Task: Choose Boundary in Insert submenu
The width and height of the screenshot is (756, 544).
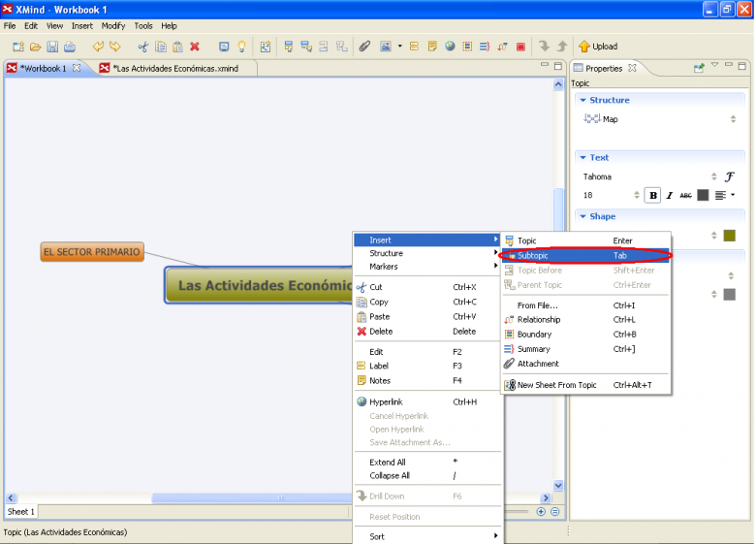Action: (x=585, y=335)
